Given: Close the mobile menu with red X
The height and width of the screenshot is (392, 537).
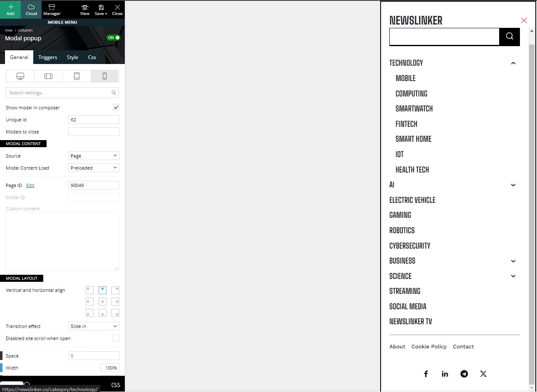Looking at the screenshot, I should 524,20.
